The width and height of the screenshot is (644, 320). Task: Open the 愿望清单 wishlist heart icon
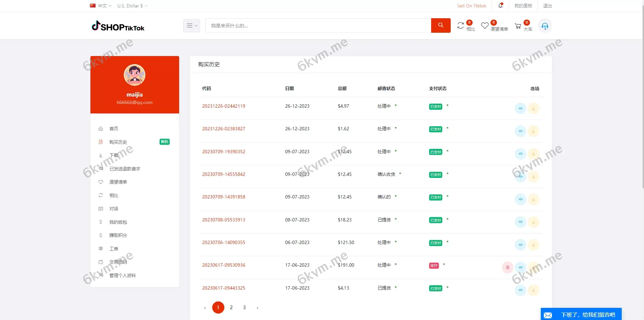pyautogui.click(x=485, y=25)
